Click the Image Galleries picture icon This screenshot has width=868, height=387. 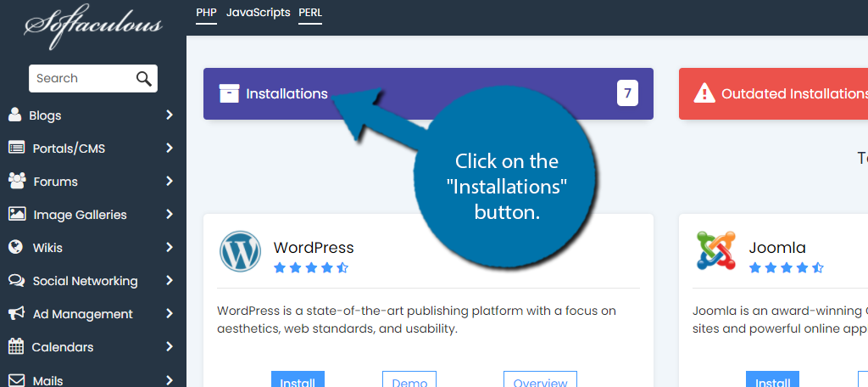click(16, 215)
